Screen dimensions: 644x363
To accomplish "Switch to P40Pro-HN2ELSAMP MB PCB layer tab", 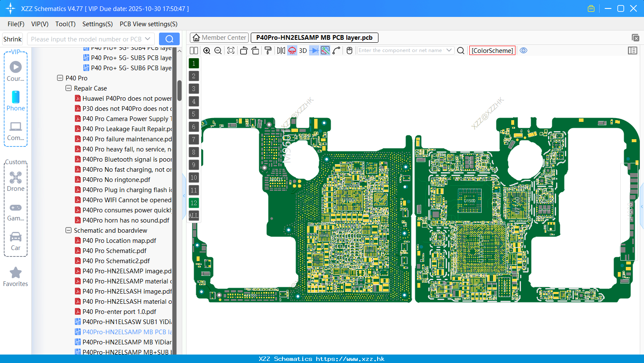I will (314, 38).
